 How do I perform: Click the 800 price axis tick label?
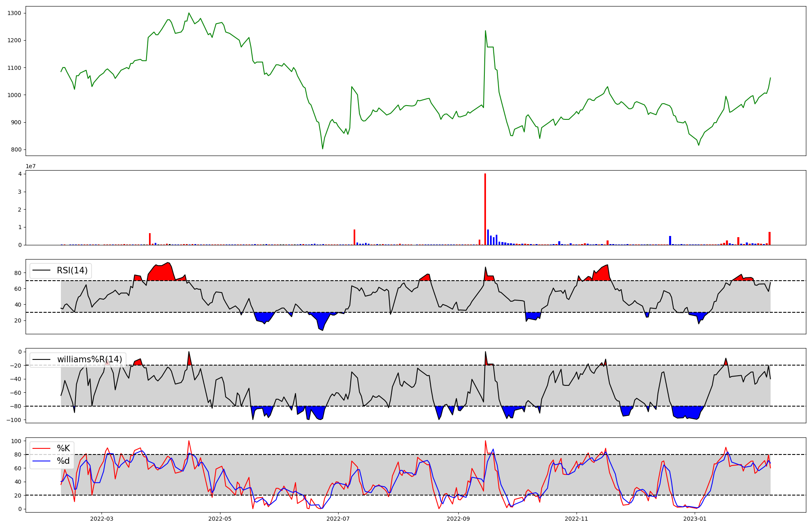tap(16, 149)
